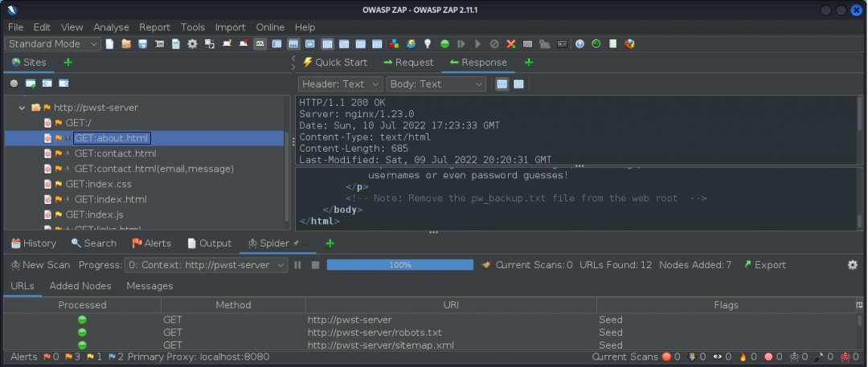Click the Export button in Spider panel
This screenshot has width=868, height=367.
point(764,265)
